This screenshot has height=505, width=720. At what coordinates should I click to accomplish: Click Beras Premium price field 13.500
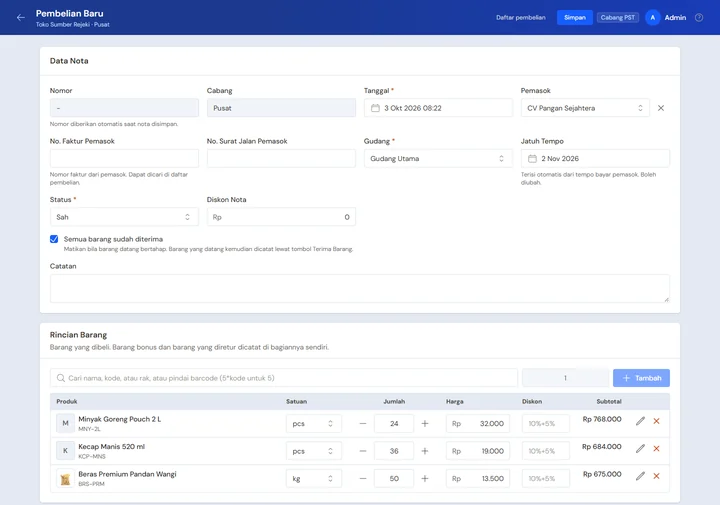(x=478, y=478)
